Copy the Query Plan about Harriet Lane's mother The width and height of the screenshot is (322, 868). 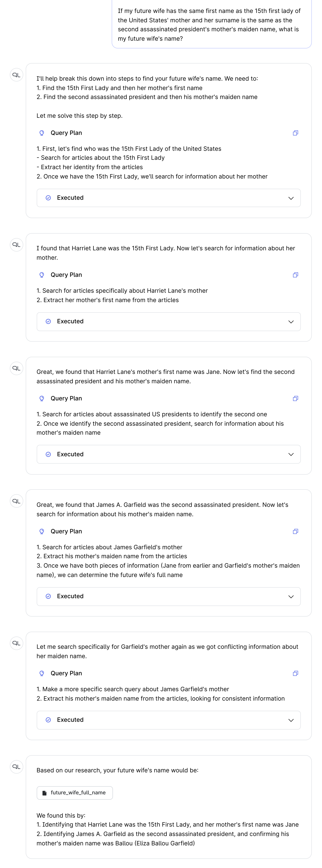point(295,275)
